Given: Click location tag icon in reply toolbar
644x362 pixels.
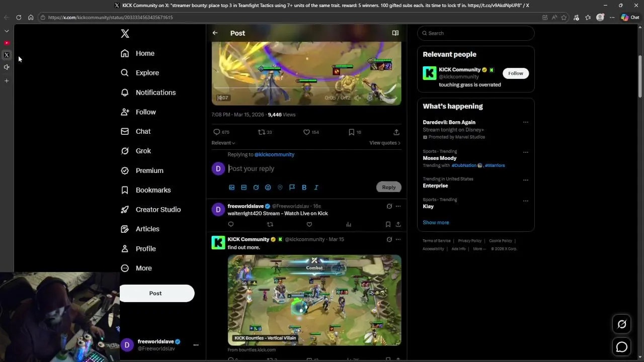Looking at the screenshot, I should [x=280, y=188].
